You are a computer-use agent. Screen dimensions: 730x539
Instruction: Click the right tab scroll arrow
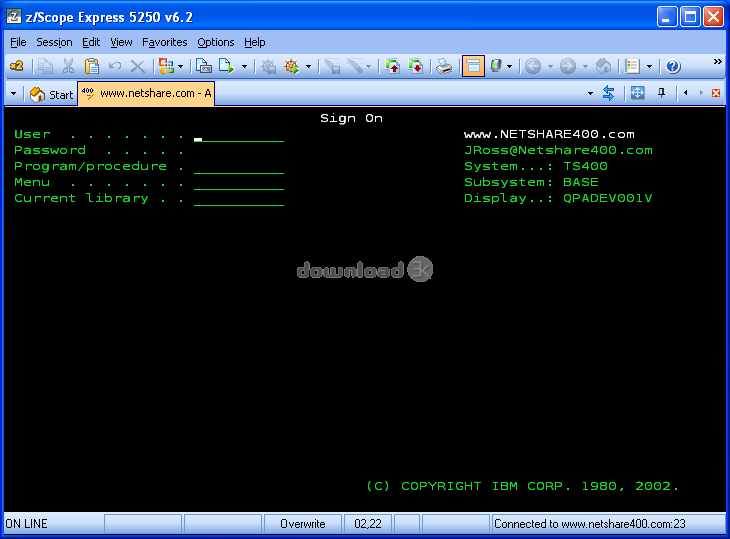pos(701,93)
